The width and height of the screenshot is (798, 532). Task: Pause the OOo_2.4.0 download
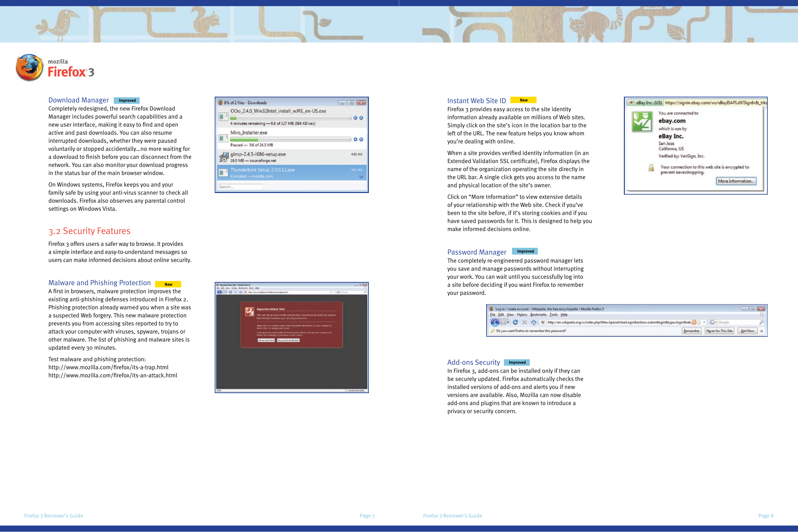click(356, 117)
